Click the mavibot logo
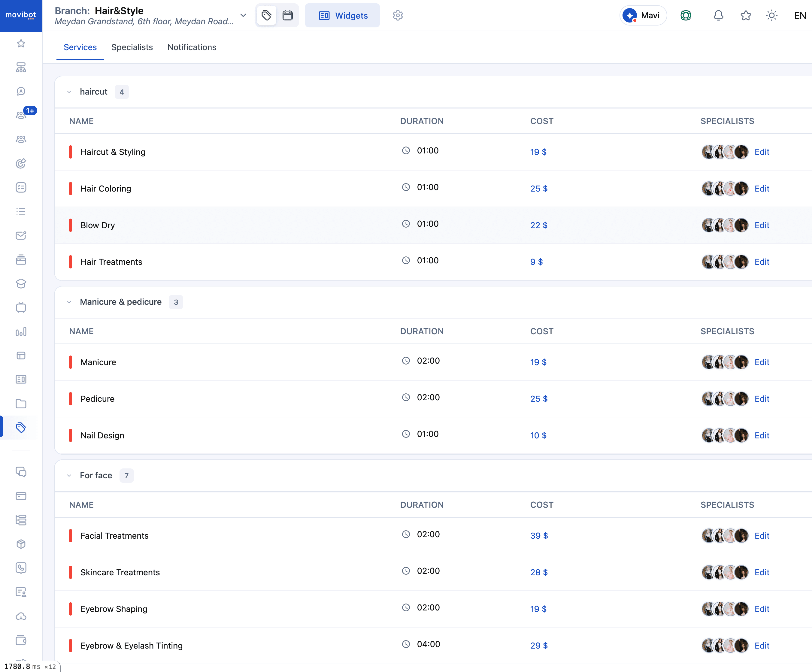 (21, 16)
